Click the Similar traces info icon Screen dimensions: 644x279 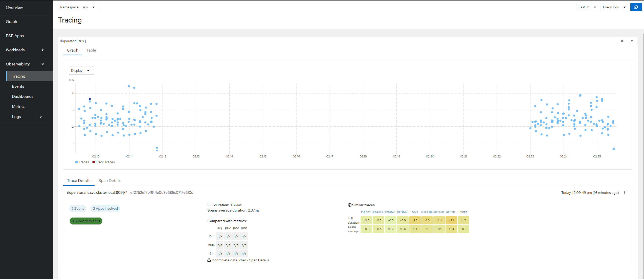pos(349,205)
